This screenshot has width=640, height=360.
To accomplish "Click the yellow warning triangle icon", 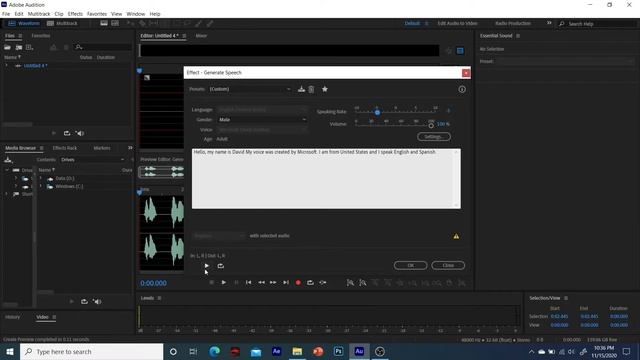I will tap(456, 236).
